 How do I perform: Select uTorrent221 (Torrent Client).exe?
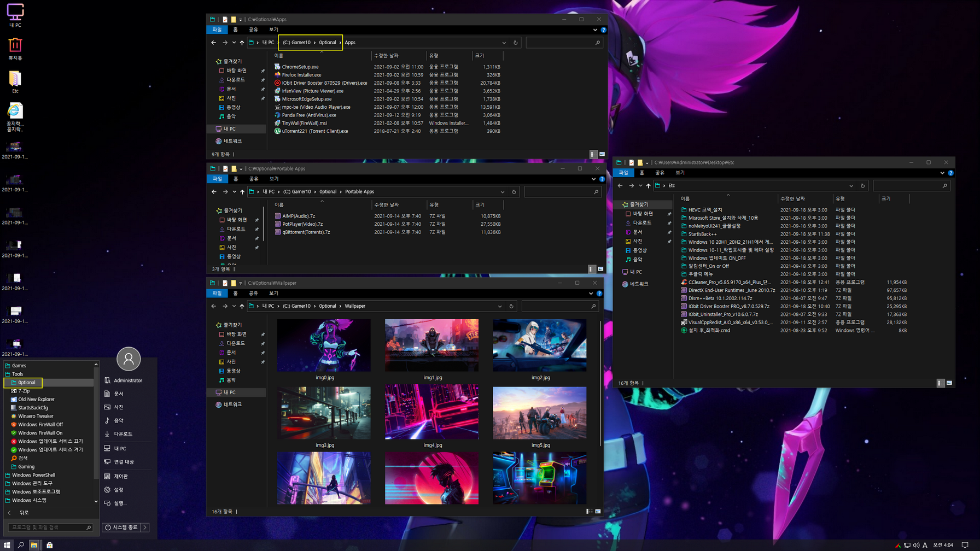(x=314, y=131)
